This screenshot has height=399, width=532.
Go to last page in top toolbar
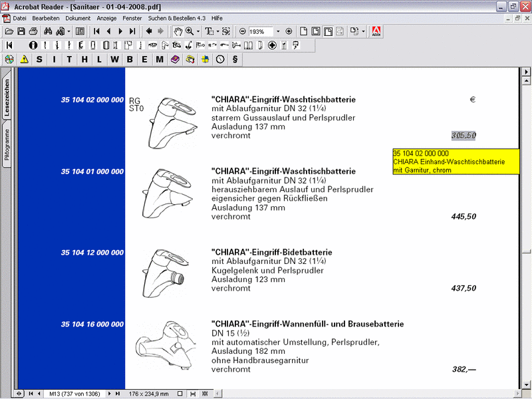click(x=132, y=31)
